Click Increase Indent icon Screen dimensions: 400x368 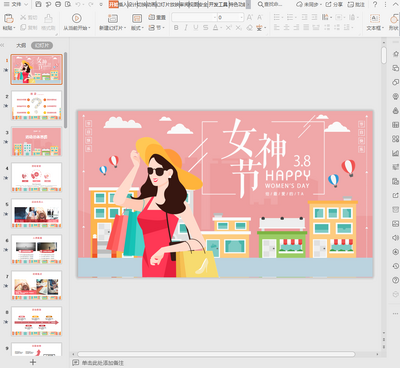coord(314,17)
